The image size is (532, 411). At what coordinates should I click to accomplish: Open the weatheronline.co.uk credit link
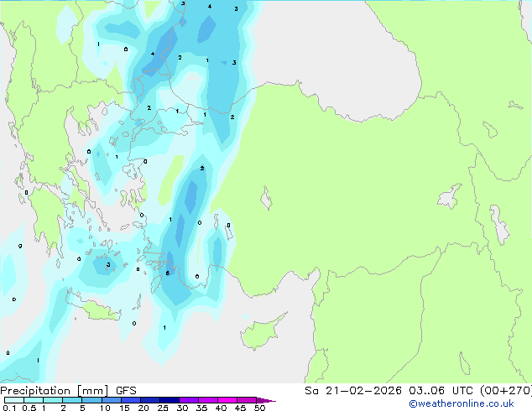coord(462,403)
